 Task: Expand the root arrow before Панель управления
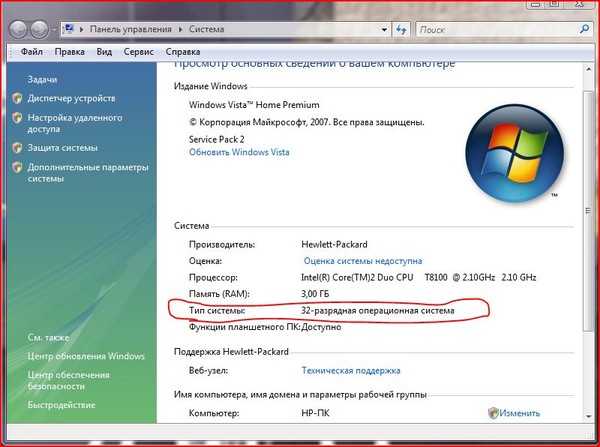click(81, 29)
